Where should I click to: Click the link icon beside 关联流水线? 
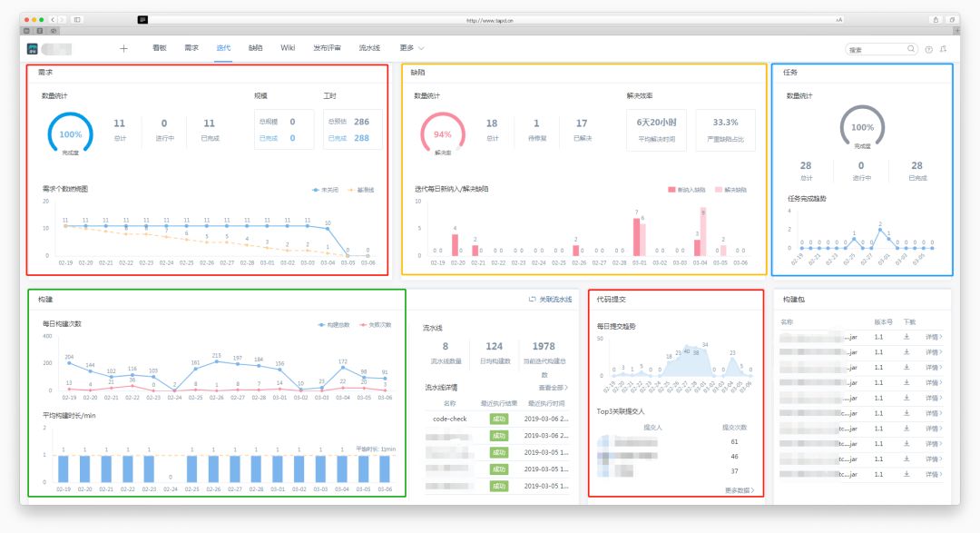tap(532, 299)
